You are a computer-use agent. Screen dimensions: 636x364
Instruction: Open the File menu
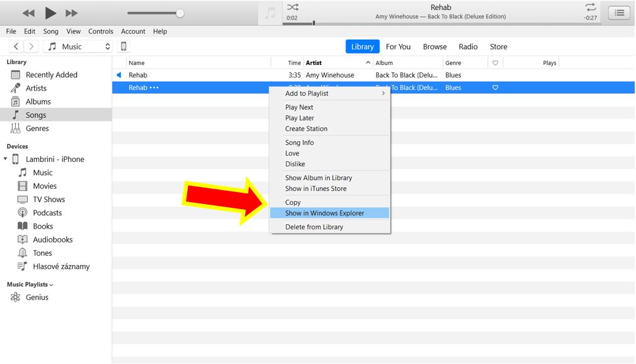[x=11, y=31]
